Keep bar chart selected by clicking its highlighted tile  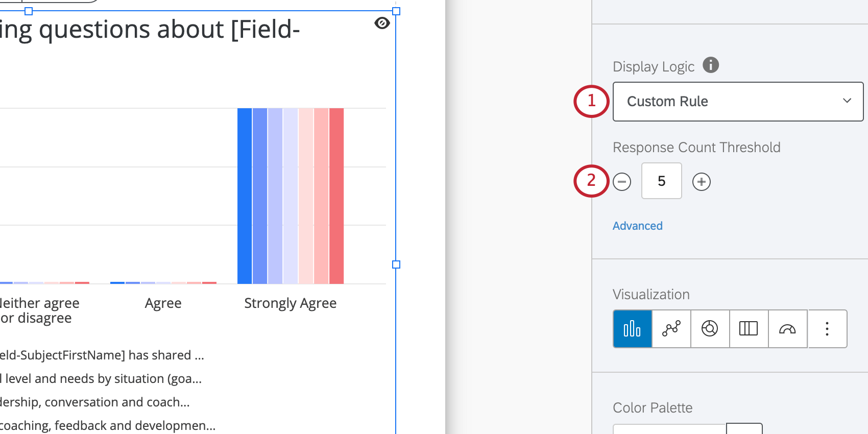click(632, 329)
